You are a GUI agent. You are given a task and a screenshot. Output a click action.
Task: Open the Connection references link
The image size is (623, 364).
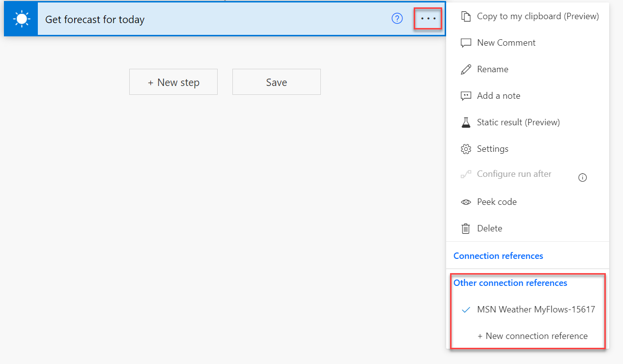click(498, 255)
